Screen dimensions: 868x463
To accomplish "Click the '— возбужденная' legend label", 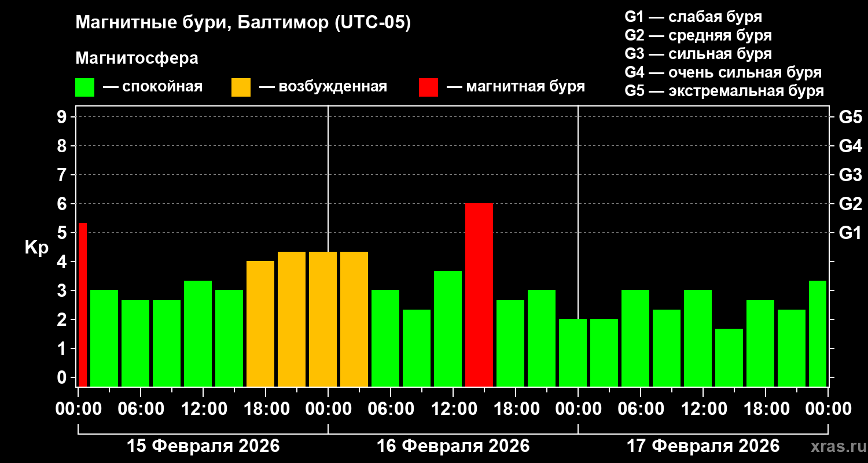I will pyautogui.click(x=323, y=87).
